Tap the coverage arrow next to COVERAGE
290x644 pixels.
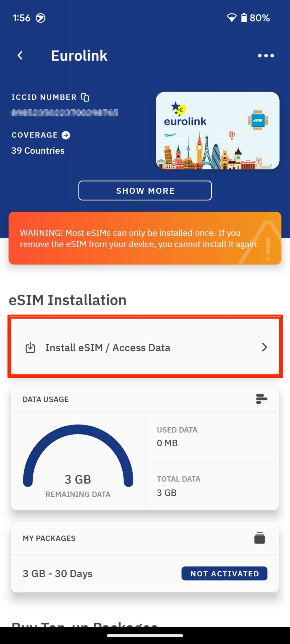pyautogui.click(x=66, y=135)
